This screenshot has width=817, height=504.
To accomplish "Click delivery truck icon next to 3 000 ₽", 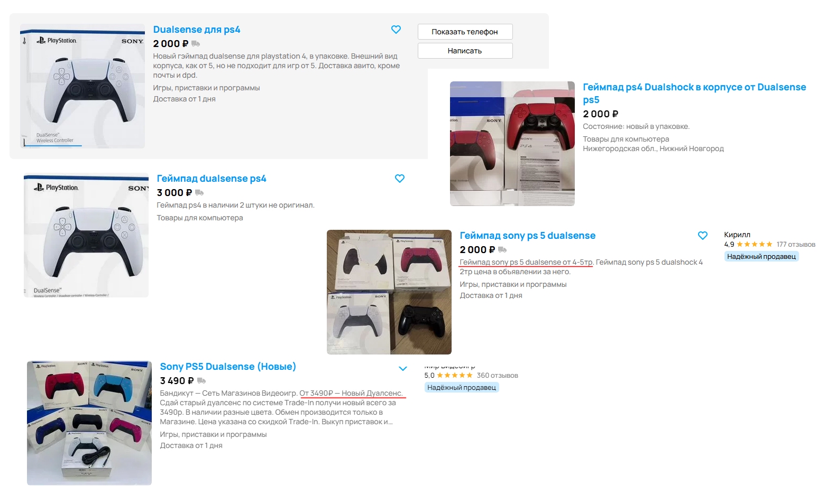I will click(199, 193).
